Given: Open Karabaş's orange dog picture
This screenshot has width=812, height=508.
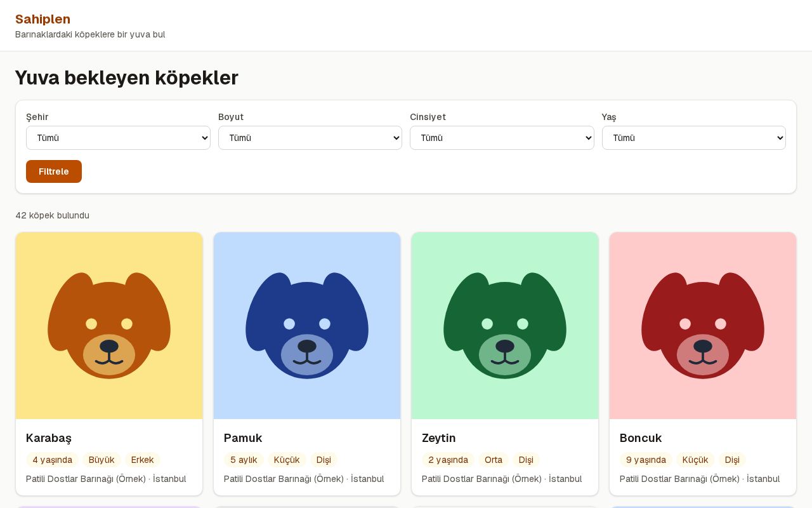Looking at the screenshot, I should [x=109, y=326].
